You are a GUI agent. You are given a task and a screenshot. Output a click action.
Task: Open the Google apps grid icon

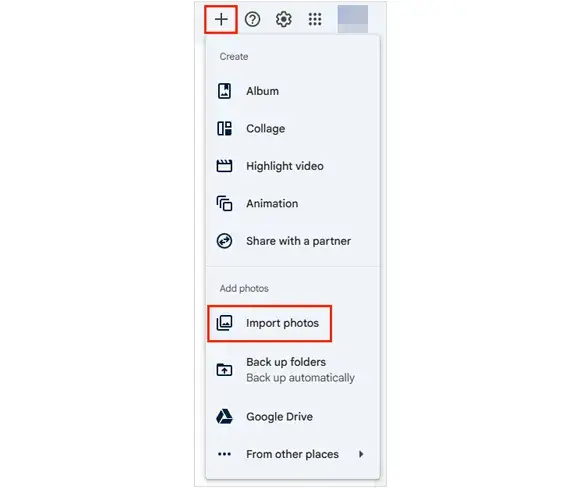(x=315, y=19)
